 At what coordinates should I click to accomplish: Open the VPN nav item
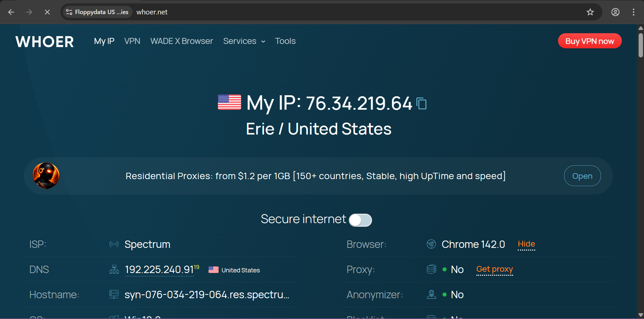[132, 41]
